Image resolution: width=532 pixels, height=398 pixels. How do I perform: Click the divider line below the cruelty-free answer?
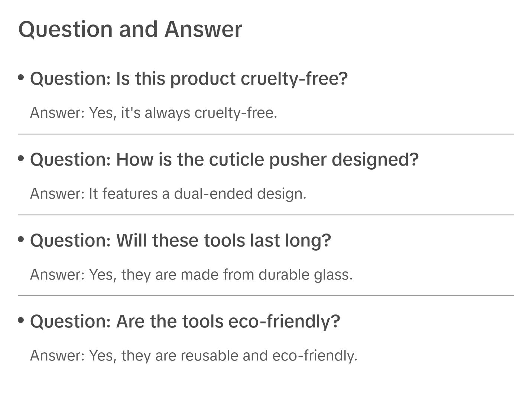pyautogui.click(x=266, y=134)
